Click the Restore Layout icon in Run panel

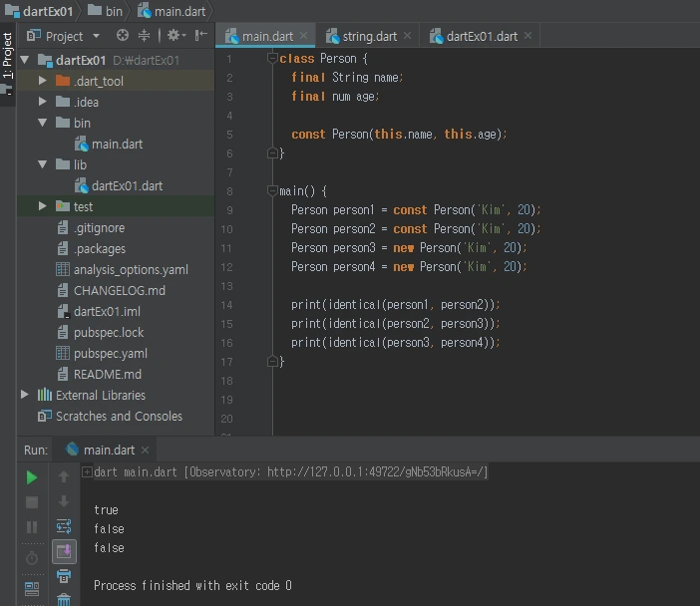coord(32,589)
